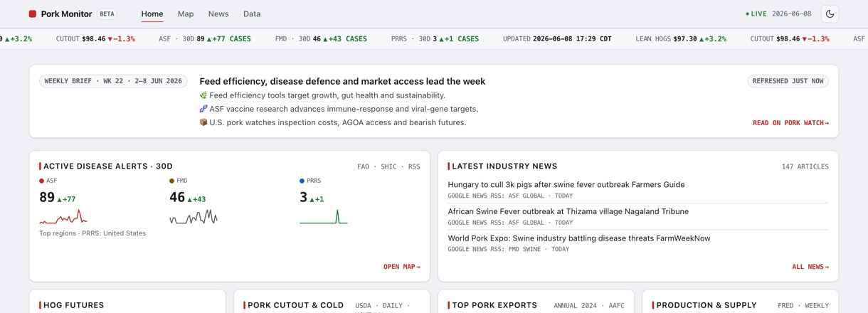Screen dimensions: 868x313
Task: Click the weekly brief headline about feed efficiency
Action: click(342, 81)
